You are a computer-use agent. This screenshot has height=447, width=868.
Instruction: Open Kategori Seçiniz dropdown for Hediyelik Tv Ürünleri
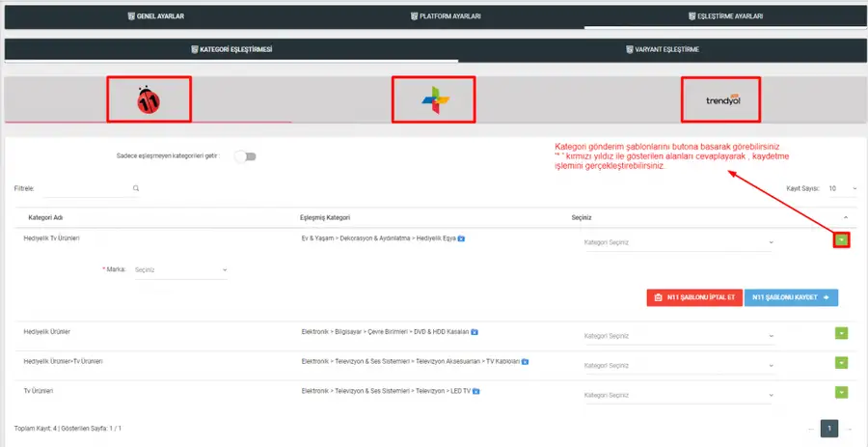coord(679,242)
